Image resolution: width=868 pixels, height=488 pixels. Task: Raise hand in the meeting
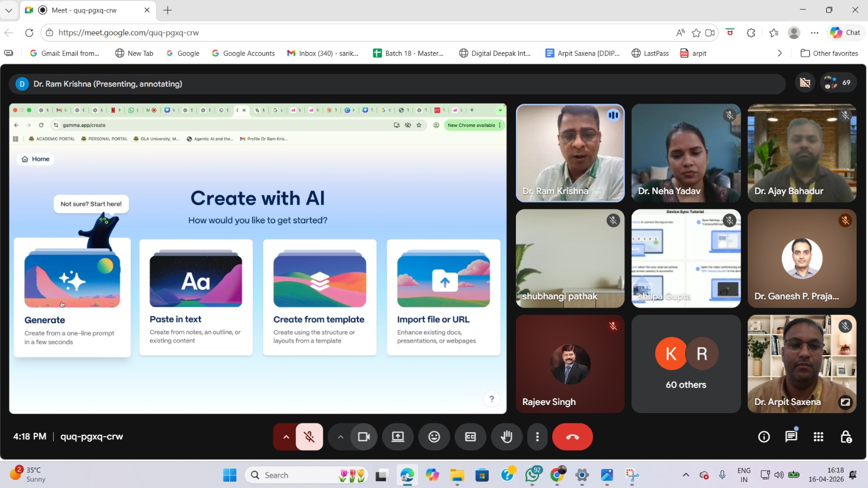tap(506, 437)
